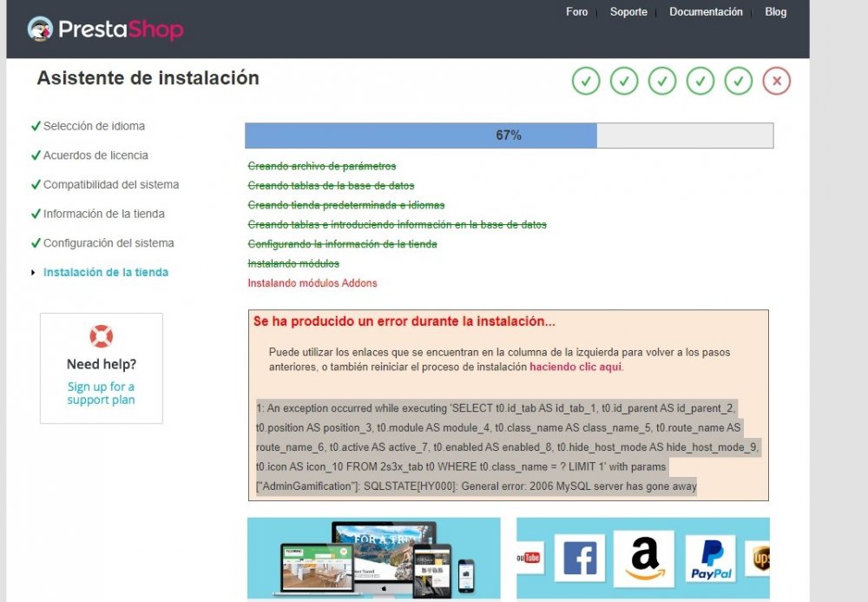Click the YouTube icon in the ad banner
The image size is (868, 602).
tap(528, 557)
